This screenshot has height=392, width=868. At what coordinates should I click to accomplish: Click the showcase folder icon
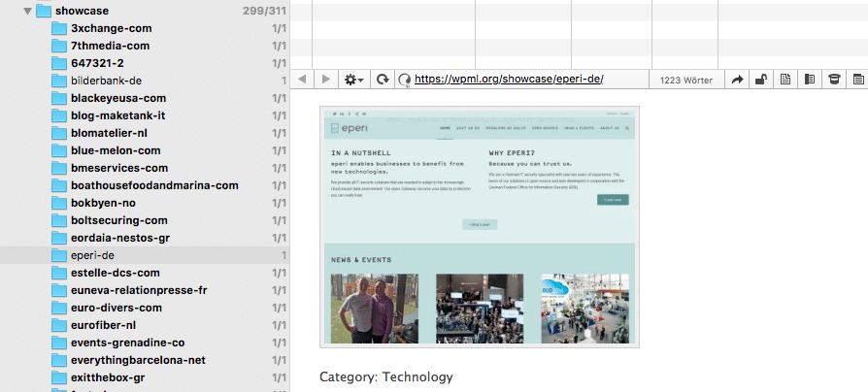[45, 12]
